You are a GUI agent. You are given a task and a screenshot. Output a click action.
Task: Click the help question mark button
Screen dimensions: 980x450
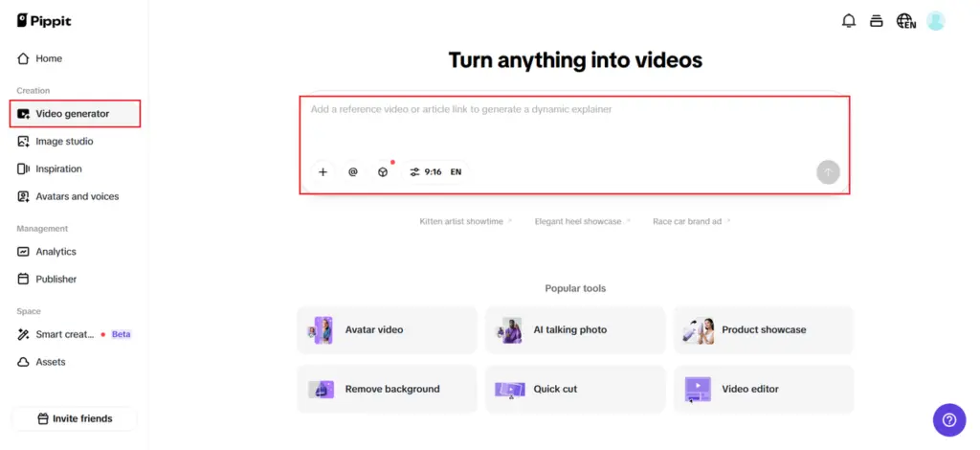(x=948, y=419)
